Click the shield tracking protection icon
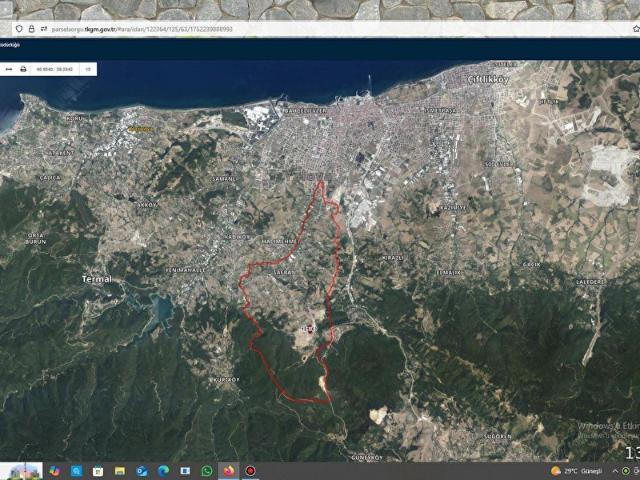 pyautogui.click(x=19, y=29)
